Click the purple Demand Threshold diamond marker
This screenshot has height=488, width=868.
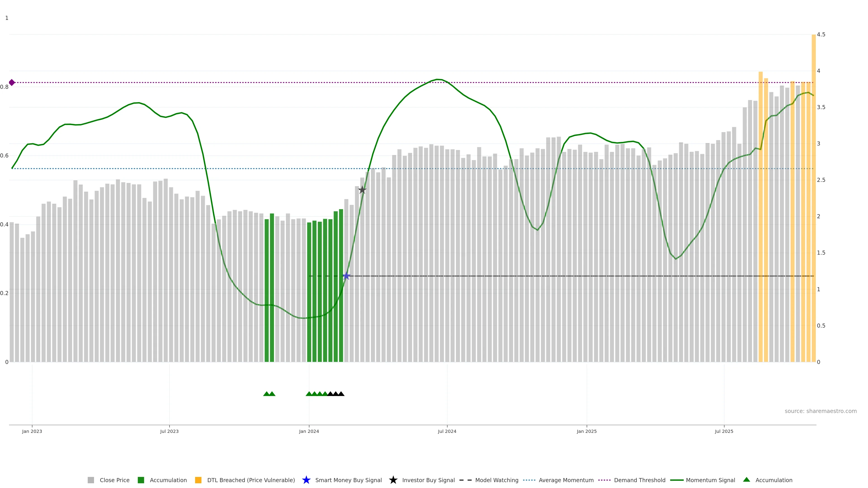[x=12, y=82]
